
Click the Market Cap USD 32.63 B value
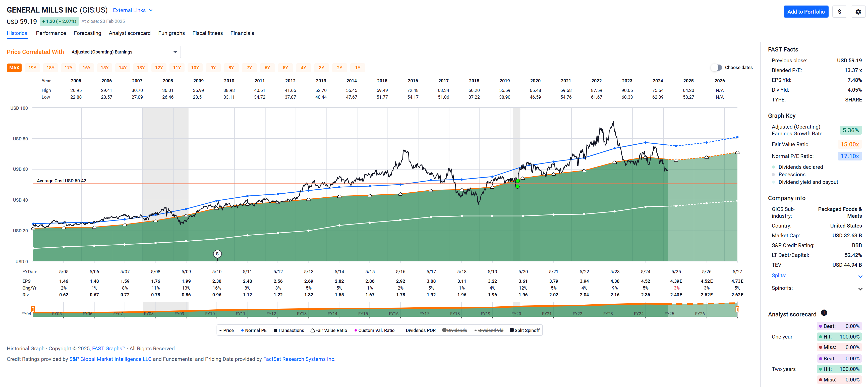(x=847, y=236)
